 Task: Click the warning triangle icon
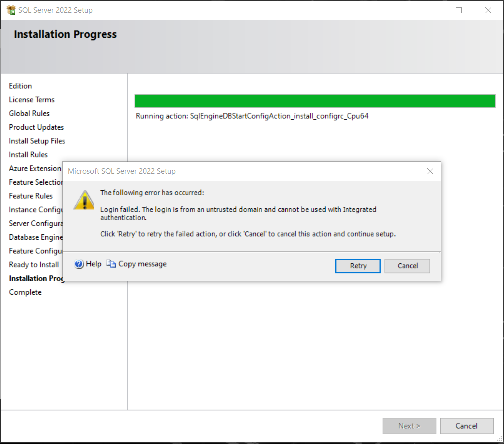pyautogui.click(x=84, y=200)
